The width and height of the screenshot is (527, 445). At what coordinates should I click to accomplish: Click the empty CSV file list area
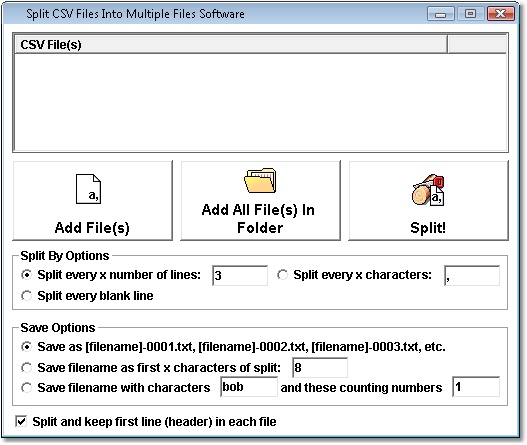tap(260, 102)
